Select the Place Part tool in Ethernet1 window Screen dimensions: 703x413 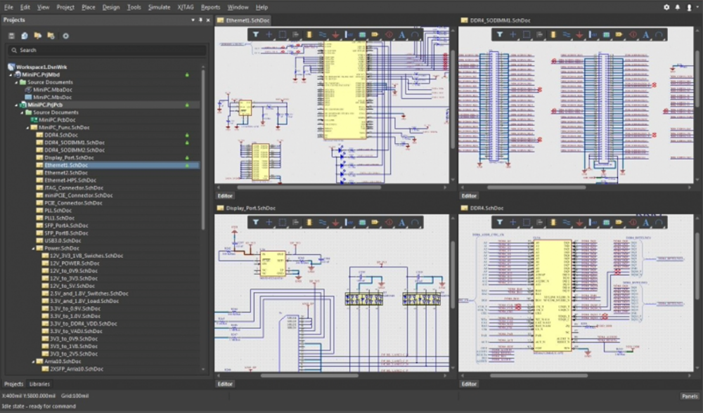pyautogui.click(x=309, y=35)
